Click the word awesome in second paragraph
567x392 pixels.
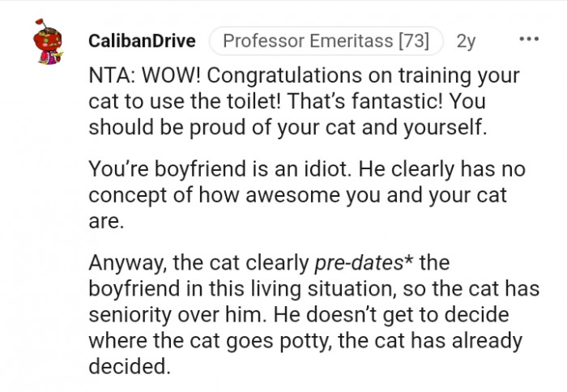(293, 195)
